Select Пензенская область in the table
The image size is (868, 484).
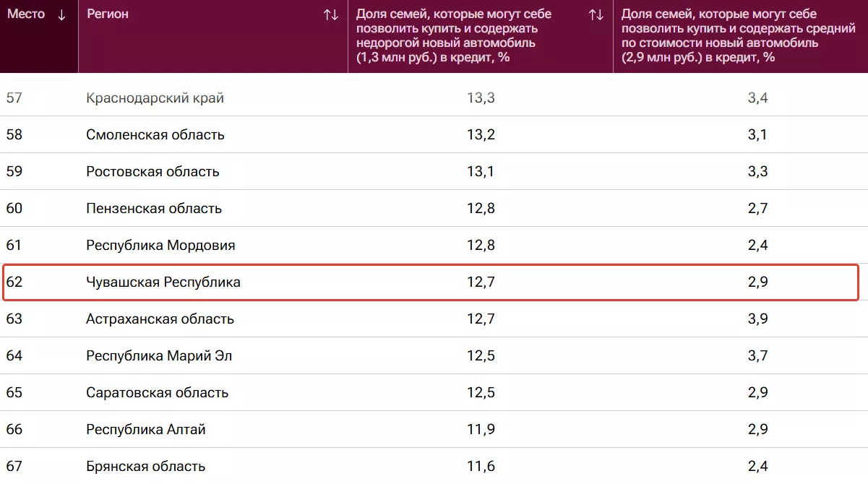(154, 209)
